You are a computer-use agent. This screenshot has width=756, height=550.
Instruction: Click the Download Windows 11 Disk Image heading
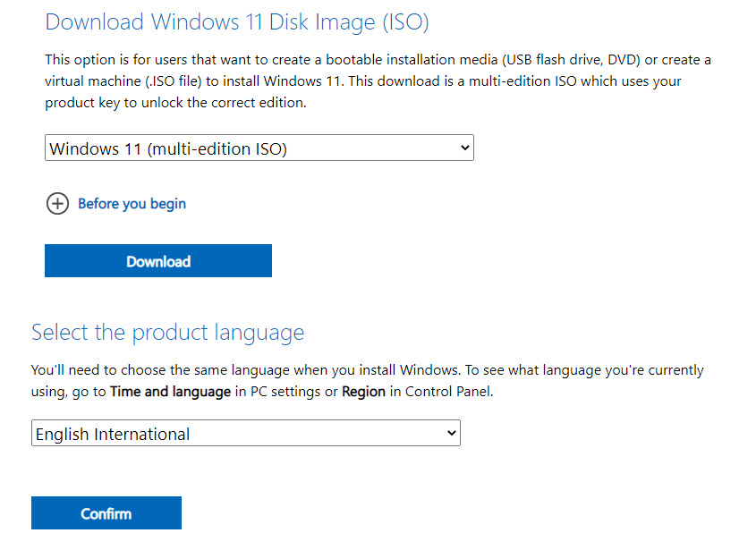pos(237,22)
